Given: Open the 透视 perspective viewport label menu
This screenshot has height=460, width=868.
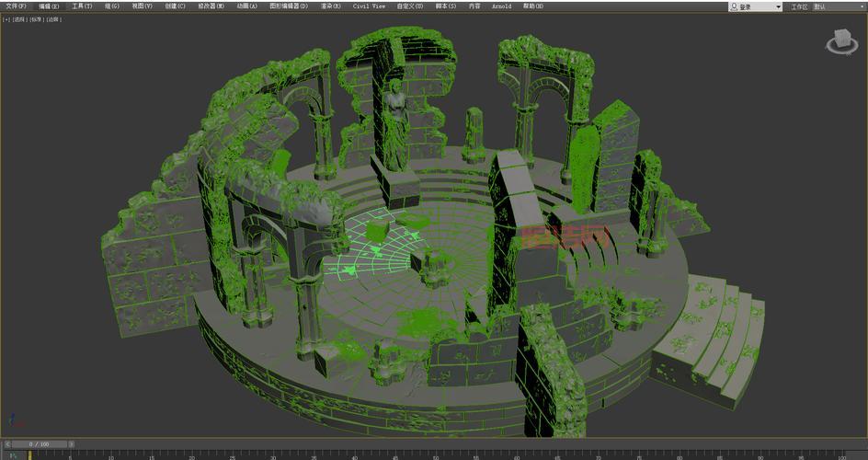Looking at the screenshot, I should pyautogui.click(x=19, y=18).
